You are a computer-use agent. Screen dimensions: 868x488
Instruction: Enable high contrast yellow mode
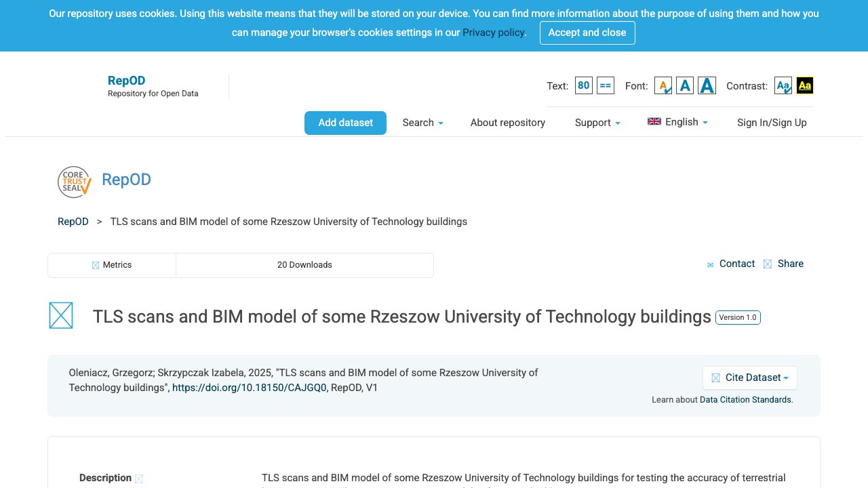pos(805,85)
